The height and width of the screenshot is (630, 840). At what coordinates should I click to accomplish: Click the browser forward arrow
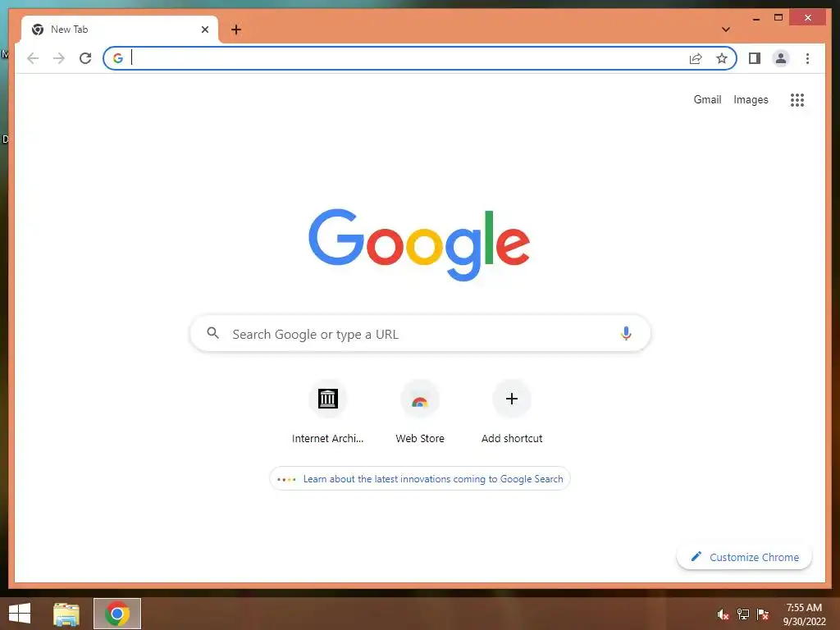[59, 58]
